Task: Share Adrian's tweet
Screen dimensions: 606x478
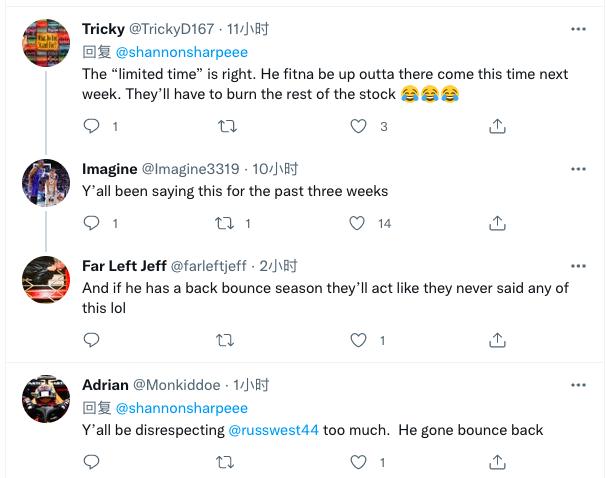Action: [x=497, y=462]
